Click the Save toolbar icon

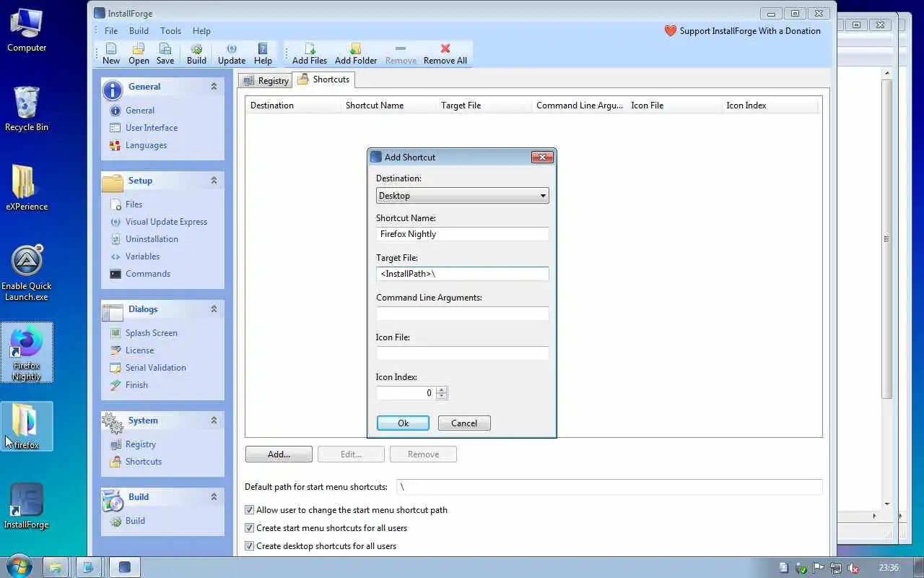165,53
